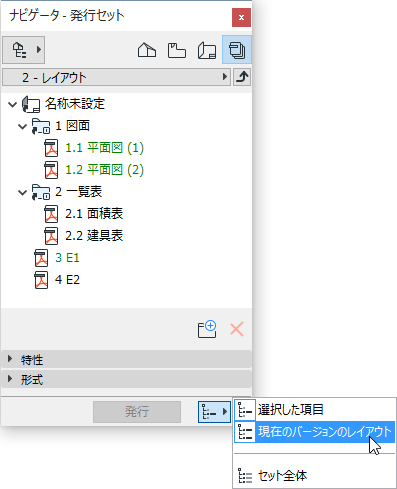
Task: Select the 名称未設定 root label
Action: point(75,104)
